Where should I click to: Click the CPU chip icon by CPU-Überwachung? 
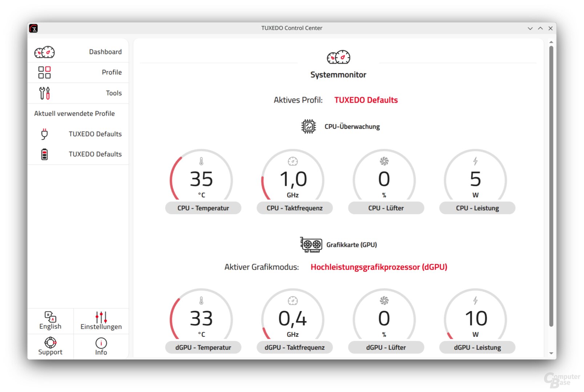pos(309,126)
